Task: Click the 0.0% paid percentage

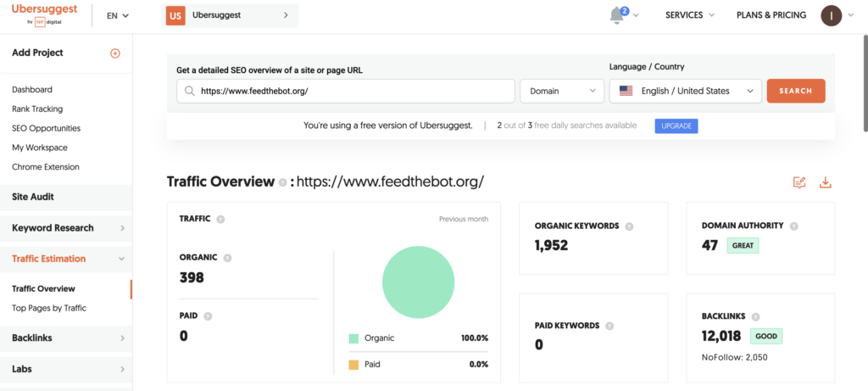Action: tap(479, 365)
